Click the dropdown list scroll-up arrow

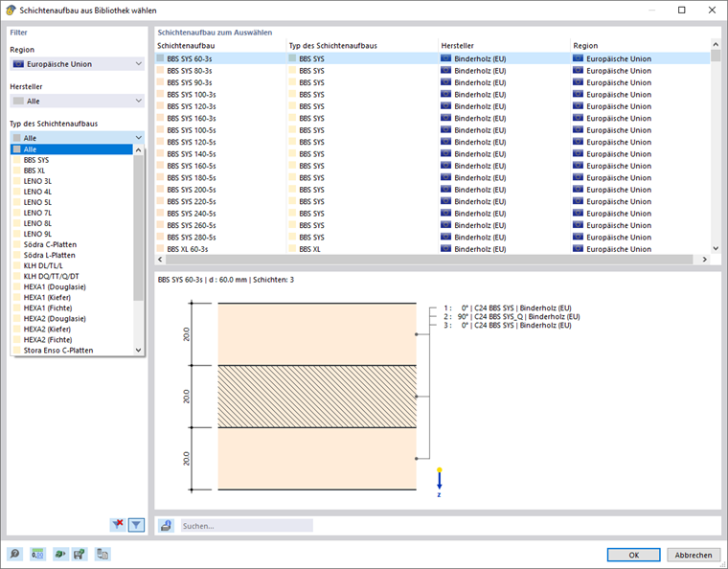pos(138,149)
